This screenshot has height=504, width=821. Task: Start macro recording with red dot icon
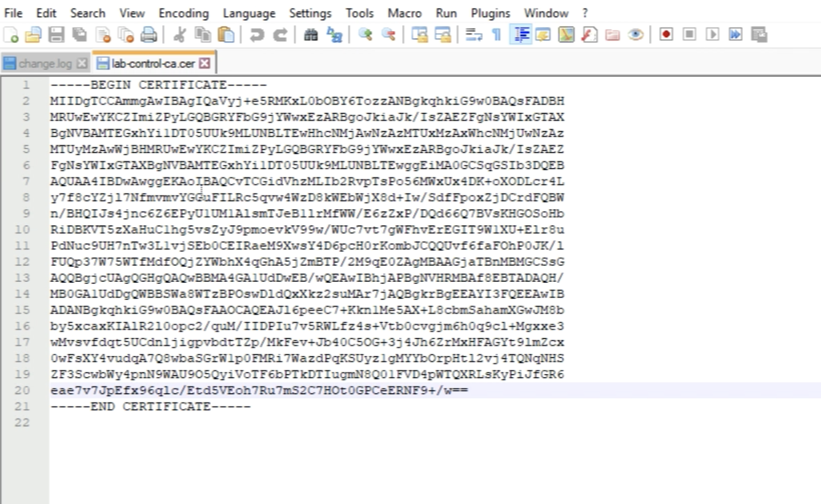pos(666,35)
